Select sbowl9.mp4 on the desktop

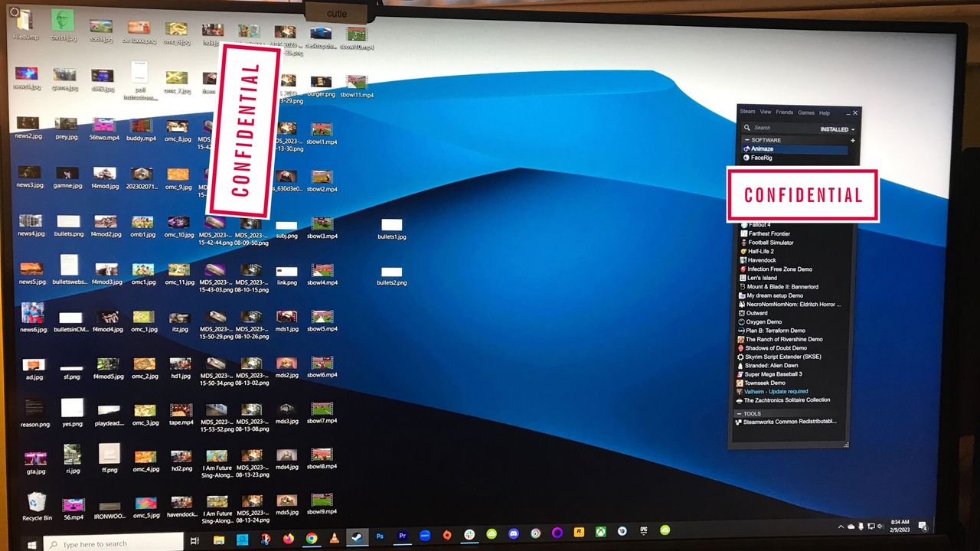tap(322, 504)
